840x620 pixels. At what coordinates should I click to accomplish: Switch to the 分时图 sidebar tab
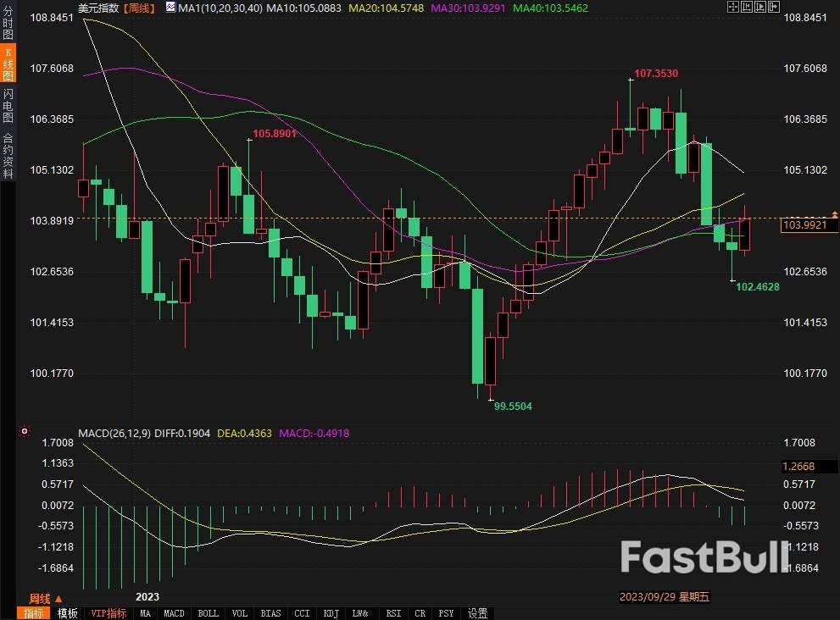pos(8,23)
